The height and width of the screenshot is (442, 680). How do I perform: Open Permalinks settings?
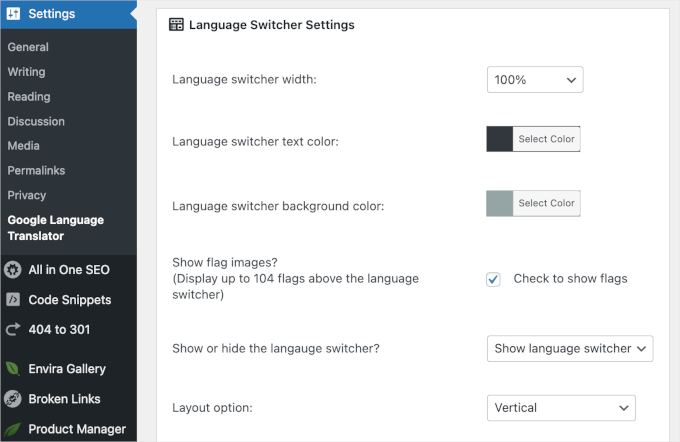tap(36, 170)
